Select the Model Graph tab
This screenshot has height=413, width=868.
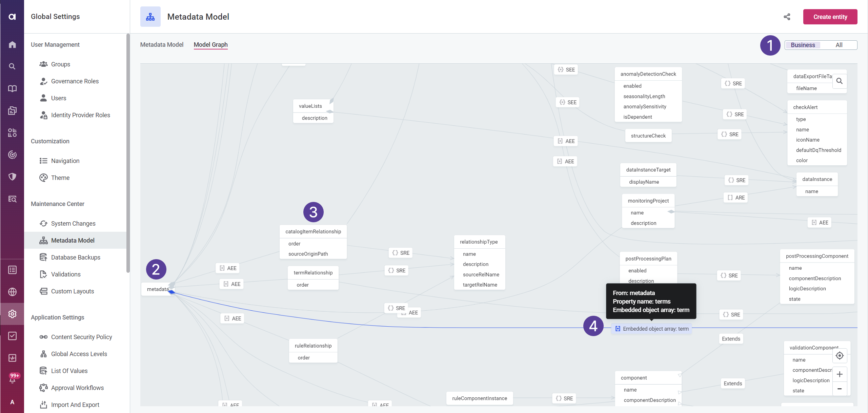pos(210,44)
